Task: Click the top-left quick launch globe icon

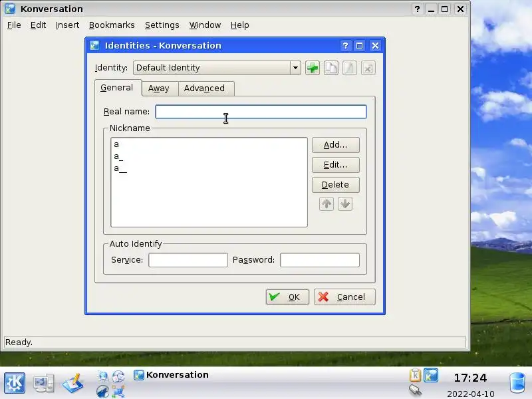Action: 102,376
